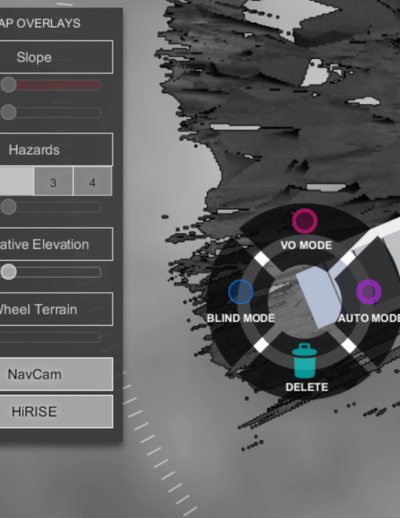Switch to the NavCam view button
400x518 pixels.
point(56,374)
